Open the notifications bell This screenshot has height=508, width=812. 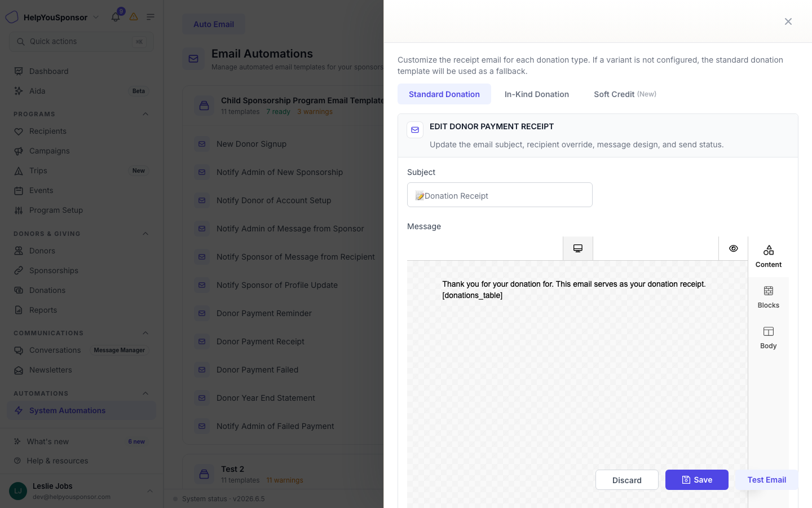(116, 17)
